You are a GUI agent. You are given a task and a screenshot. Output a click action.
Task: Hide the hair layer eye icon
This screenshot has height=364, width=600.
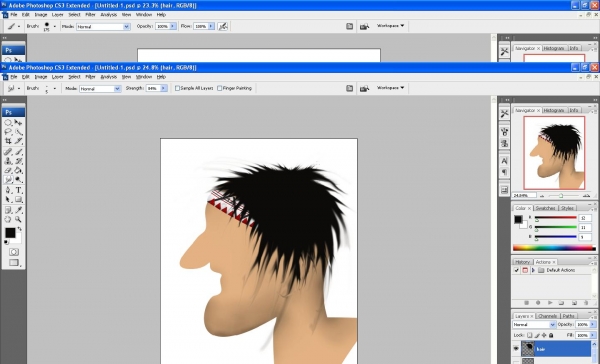[x=517, y=349]
